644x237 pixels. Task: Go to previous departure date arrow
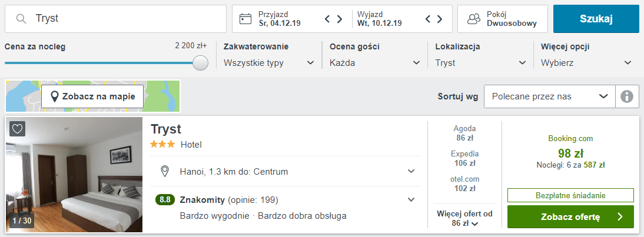[429, 19]
